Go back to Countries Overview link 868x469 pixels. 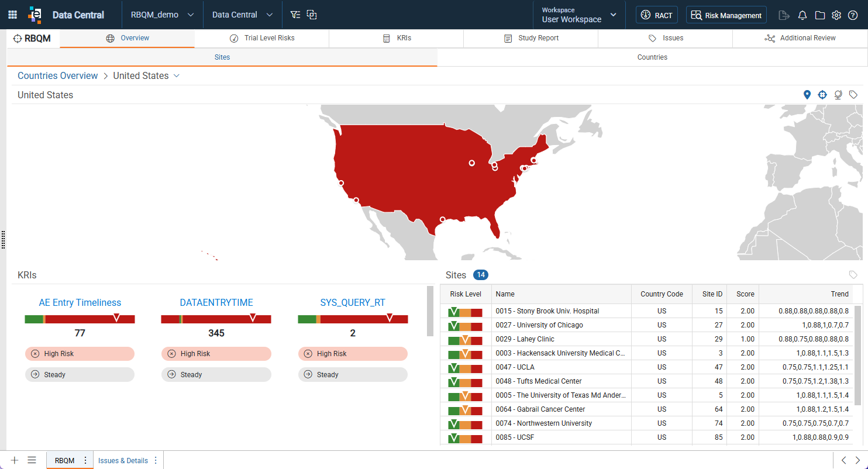tap(58, 75)
